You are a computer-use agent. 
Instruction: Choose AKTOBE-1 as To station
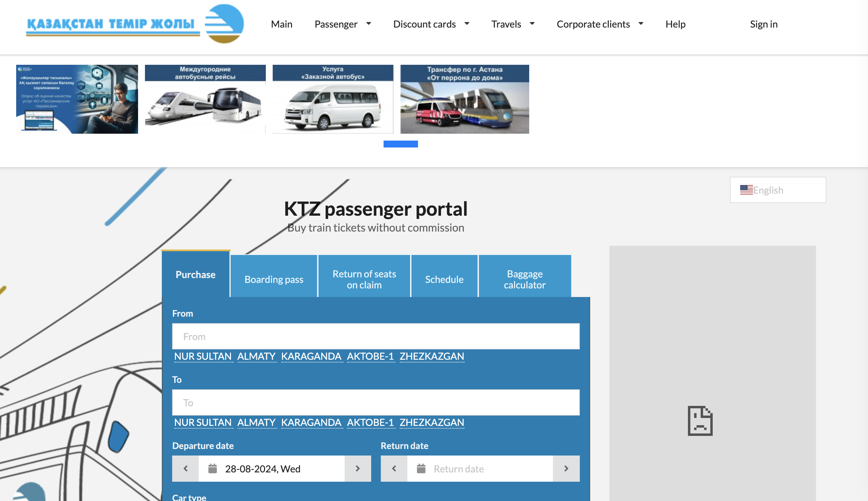[x=370, y=422]
